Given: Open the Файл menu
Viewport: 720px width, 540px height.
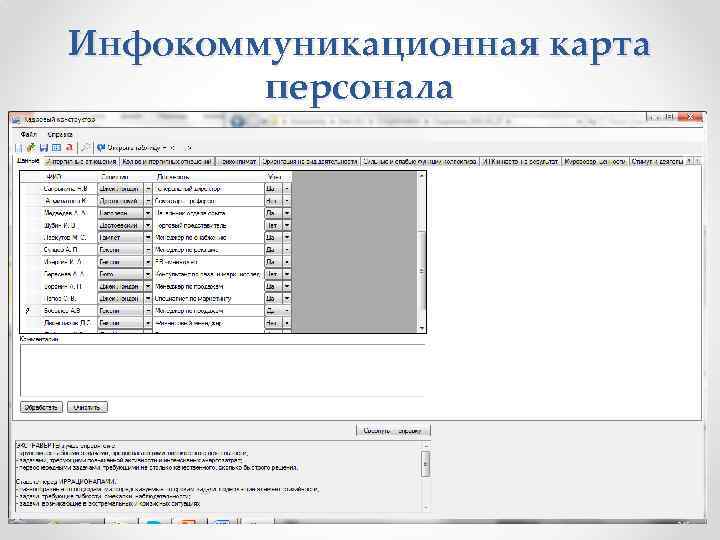Looking at the screenshot, I should 28,135.
